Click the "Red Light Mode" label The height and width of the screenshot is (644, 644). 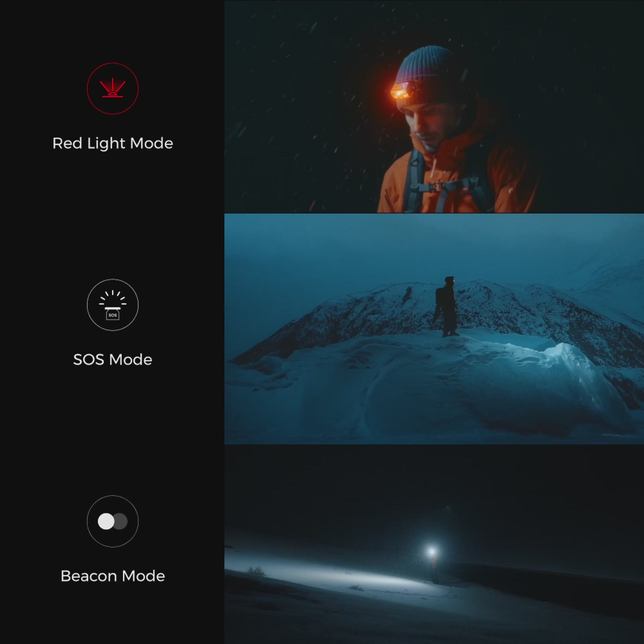tap(112, 143)
